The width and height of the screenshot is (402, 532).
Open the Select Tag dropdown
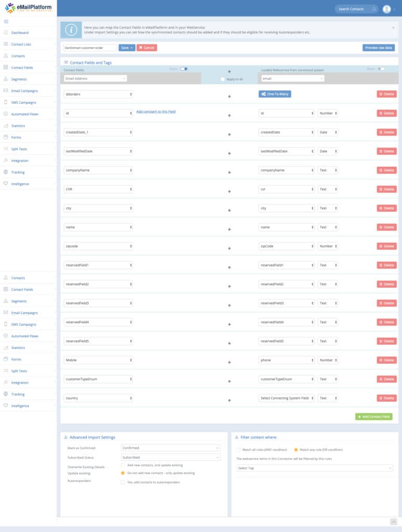(x=314, y=468)
